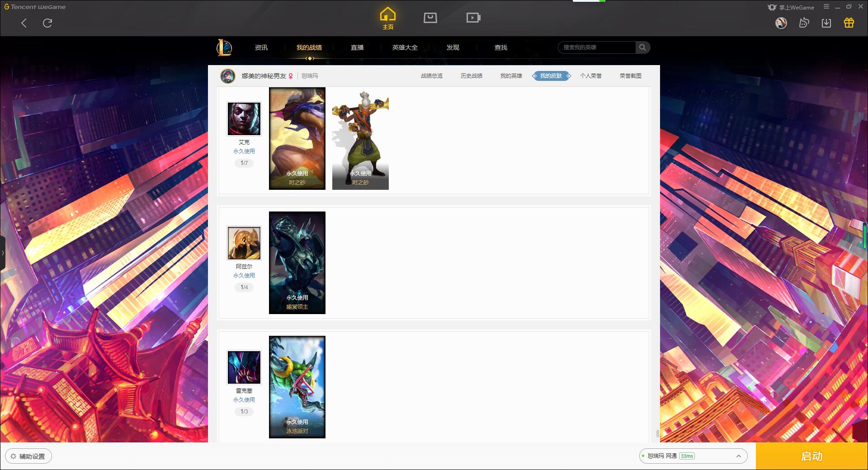Click the 雷克塞 champion name label
This screenshot has width=868, height=470.
pyautogui.click(x=244, y=391)
